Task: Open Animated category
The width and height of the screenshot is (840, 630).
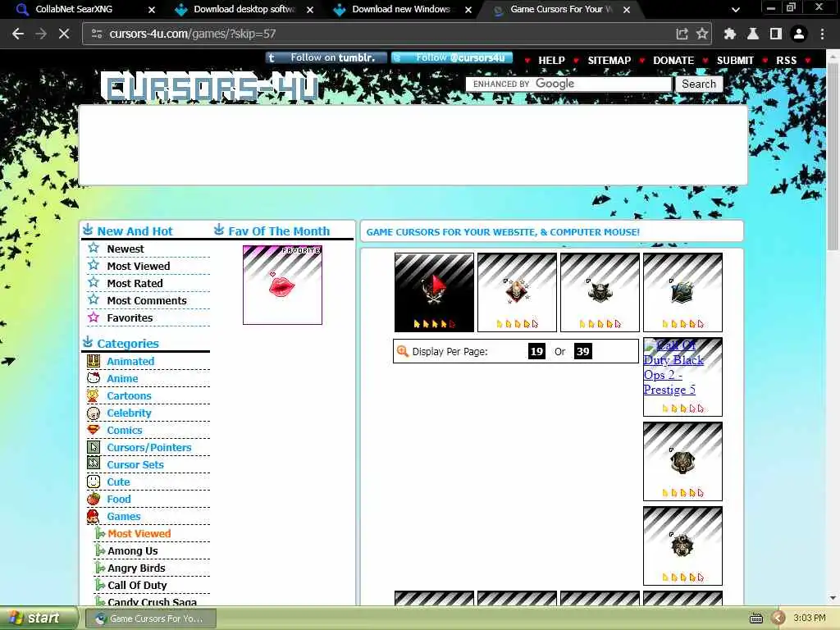Action: (x=130, y=362)
